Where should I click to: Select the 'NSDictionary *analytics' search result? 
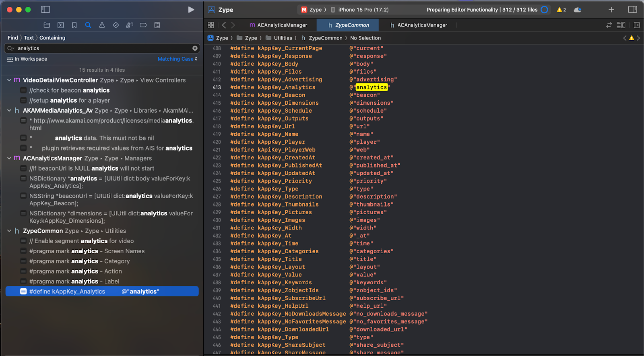(102, 182)
